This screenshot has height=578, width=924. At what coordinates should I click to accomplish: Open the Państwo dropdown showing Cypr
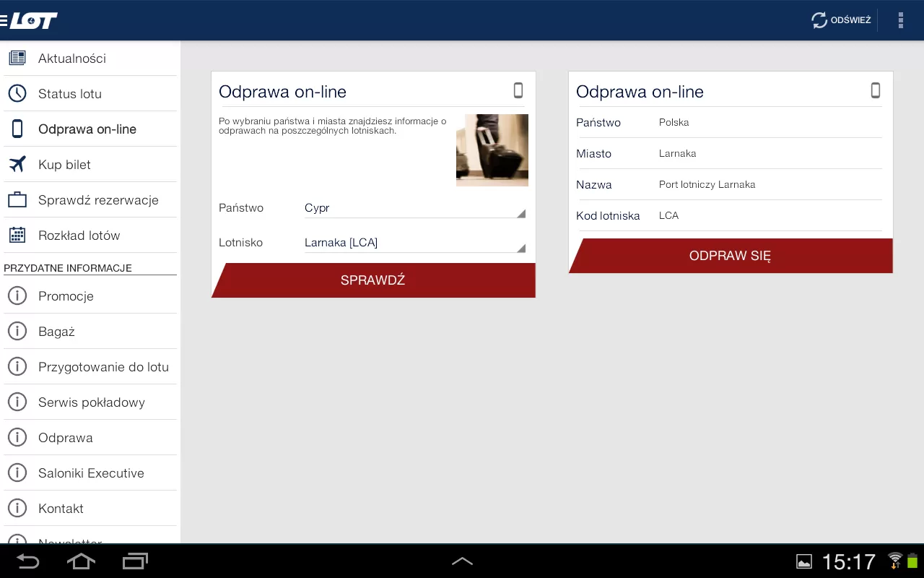pyautogui.click(x=414, y=208)
